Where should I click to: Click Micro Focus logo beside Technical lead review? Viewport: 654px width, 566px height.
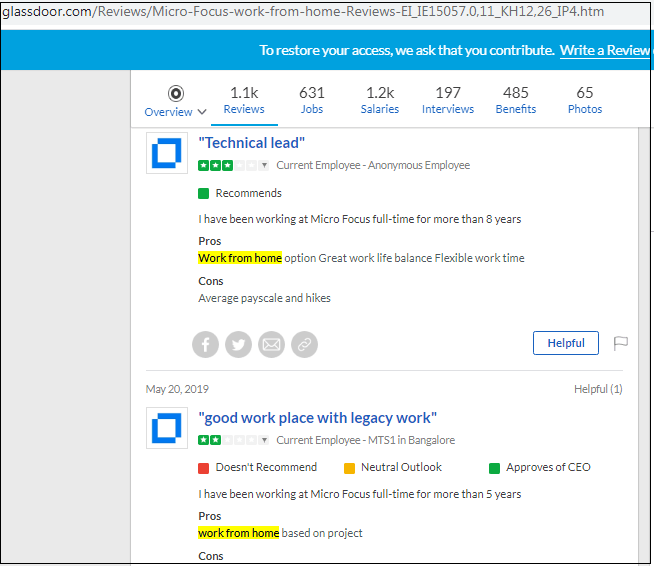167,153
